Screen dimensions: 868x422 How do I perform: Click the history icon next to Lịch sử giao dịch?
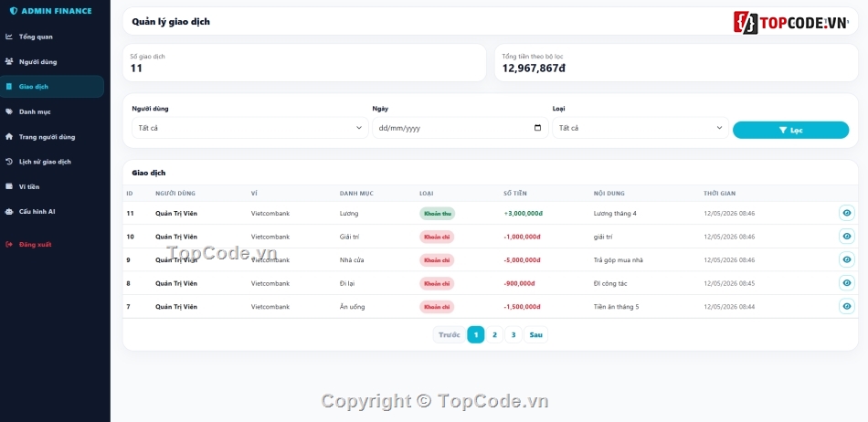click(x=9, y=162)
